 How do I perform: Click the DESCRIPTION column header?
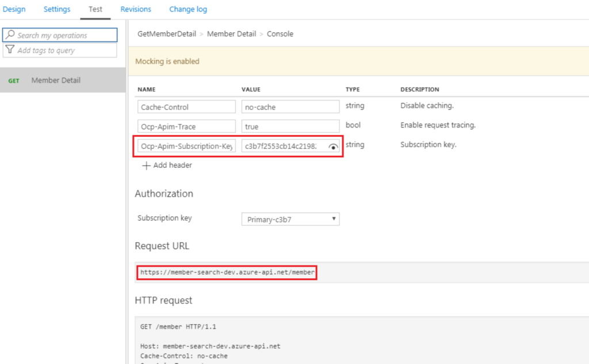419,89
